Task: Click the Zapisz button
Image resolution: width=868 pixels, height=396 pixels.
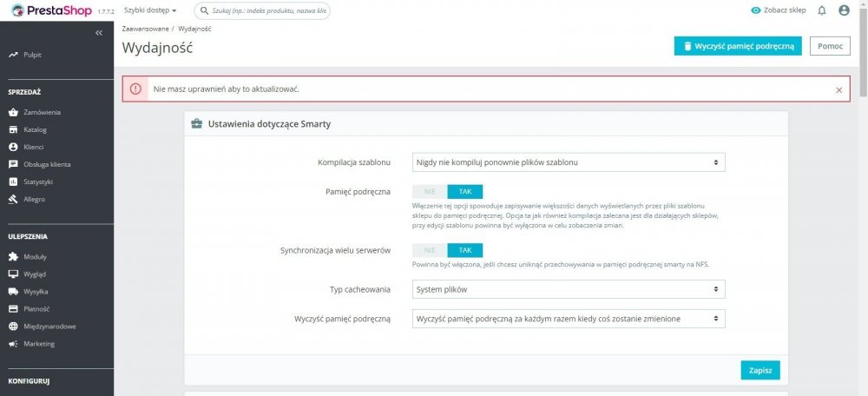Action: coord(760,370)
